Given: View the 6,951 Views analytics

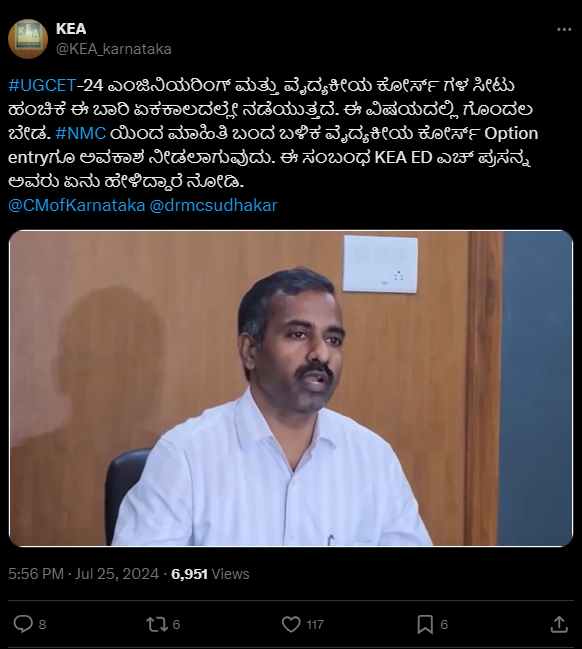Looking at the screenshot, I should [x=210, y=574].
